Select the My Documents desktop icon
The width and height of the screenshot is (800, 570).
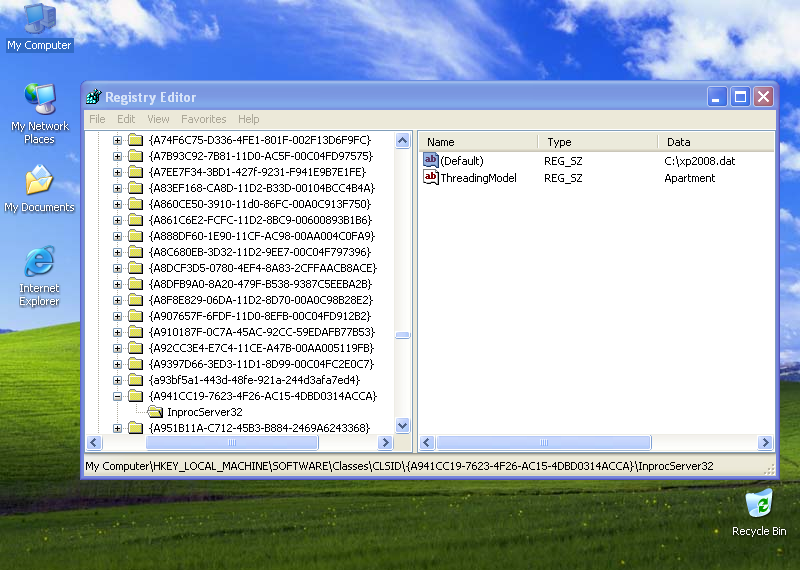click(x=39, y=189)
